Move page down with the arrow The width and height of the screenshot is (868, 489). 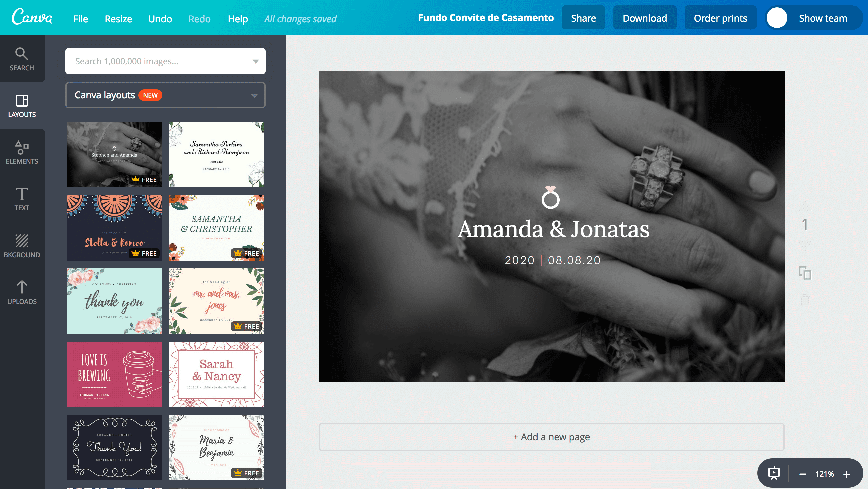pos(805,246)
